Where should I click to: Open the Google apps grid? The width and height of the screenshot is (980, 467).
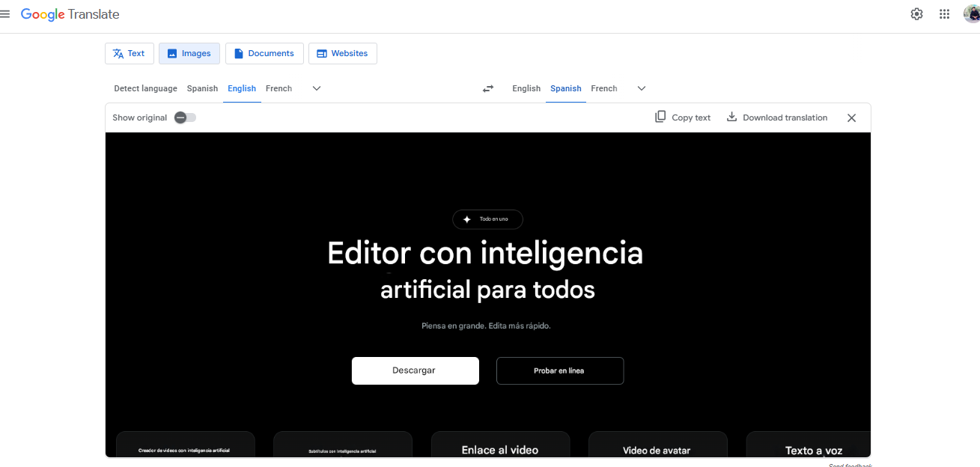tap(944, 14)
